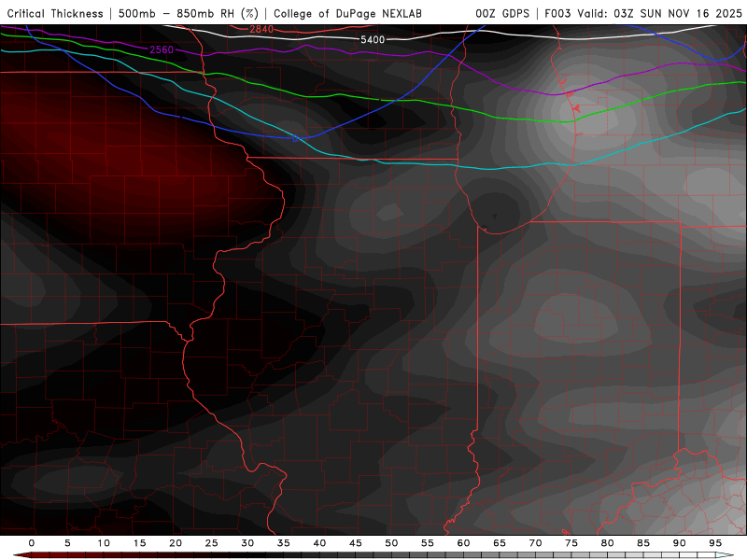
Task: Click the "College of DuPage NEXLAB" text
Action: [347, 13]
